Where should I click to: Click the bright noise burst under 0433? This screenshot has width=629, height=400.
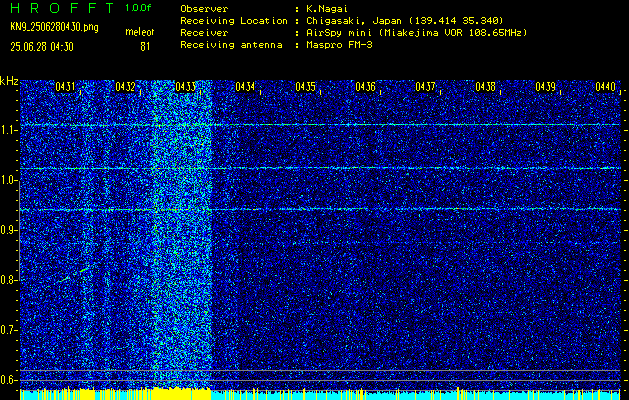click(183, 235)
